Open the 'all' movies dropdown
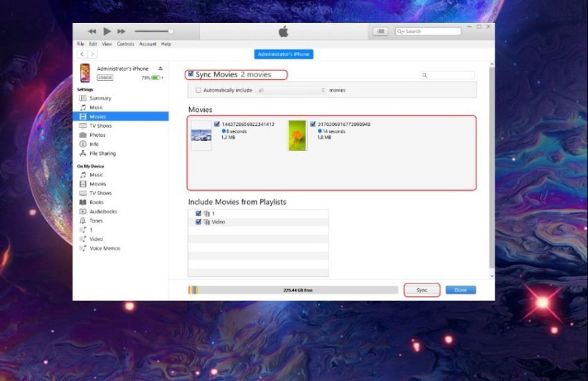588x381 pixels. pyautogui.click(x=291, y=90)
